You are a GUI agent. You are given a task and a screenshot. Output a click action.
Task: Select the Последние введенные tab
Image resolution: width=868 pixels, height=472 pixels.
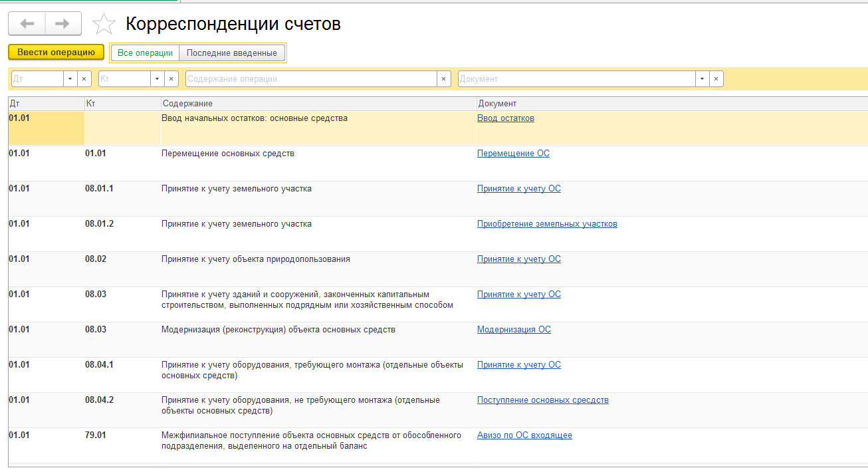point(232,53)
